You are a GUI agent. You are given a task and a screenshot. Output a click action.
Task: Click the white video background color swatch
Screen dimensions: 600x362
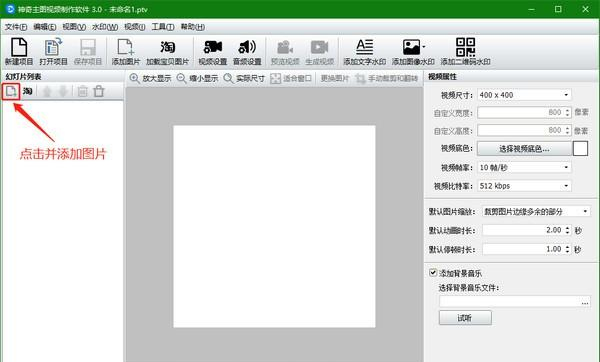[580, 148]
